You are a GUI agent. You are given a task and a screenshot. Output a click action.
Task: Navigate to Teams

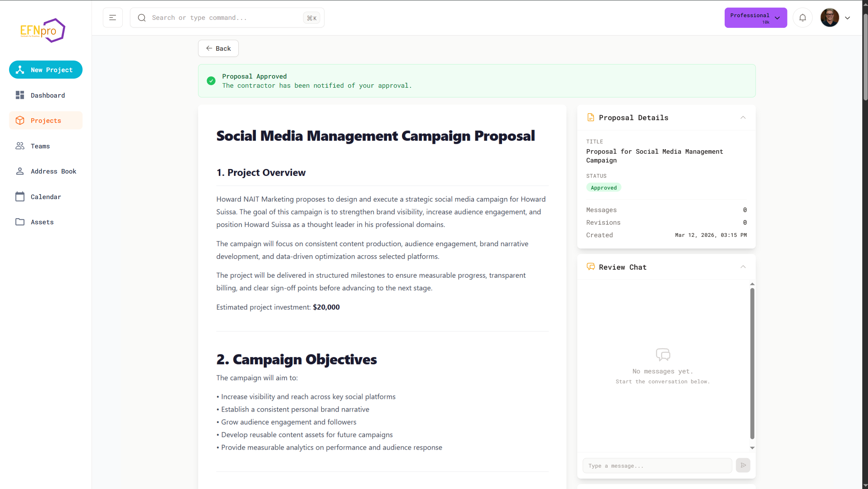(x=46, y=146)
